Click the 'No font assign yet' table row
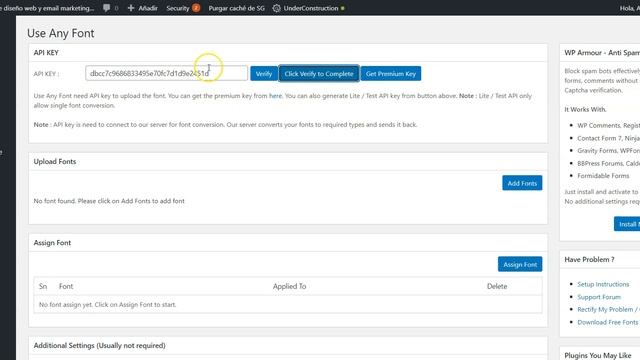 coord(288,304)
